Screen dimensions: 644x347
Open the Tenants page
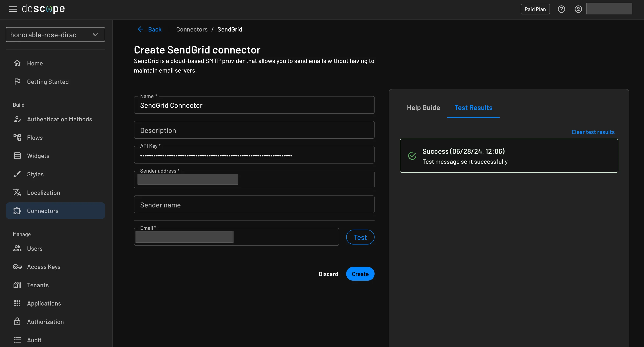point(55,285)
